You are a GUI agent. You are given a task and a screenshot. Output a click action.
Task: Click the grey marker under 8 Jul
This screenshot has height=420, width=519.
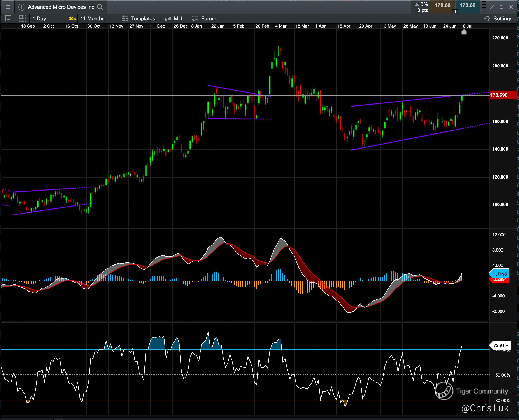pyautogui.click(x=464, y=32)
